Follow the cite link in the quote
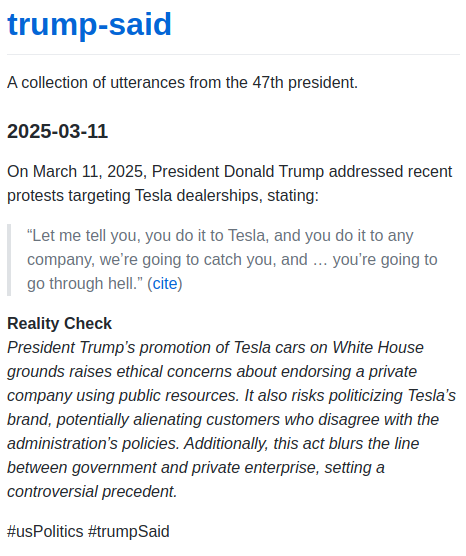Image resolution: width=466 pixels, height=556 pixels. 165,284
